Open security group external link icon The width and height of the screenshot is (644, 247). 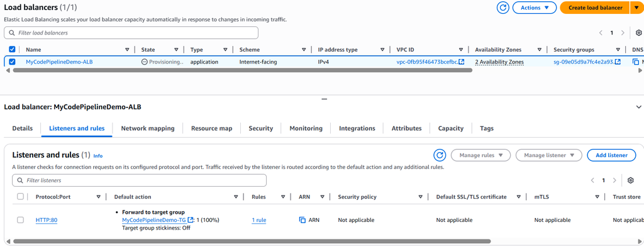coord(618,62)
